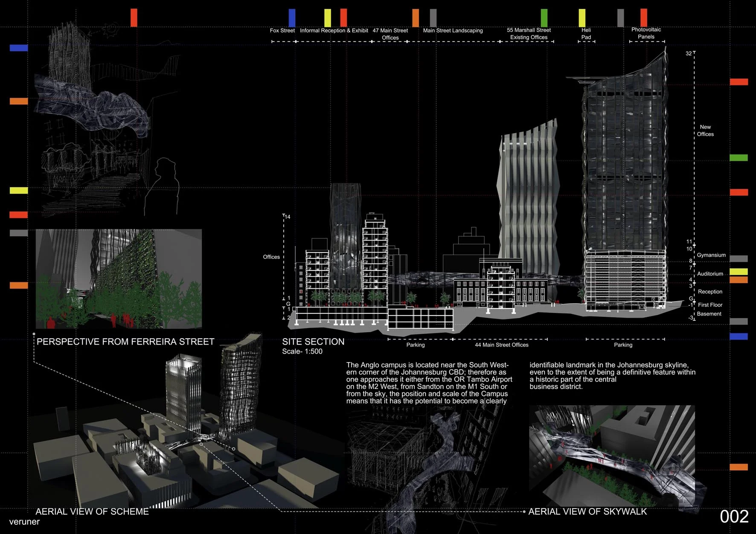This screenshot has height=534, width=756.
Task: Toggle the Parking label under the left basement
Action: point(415,345)
